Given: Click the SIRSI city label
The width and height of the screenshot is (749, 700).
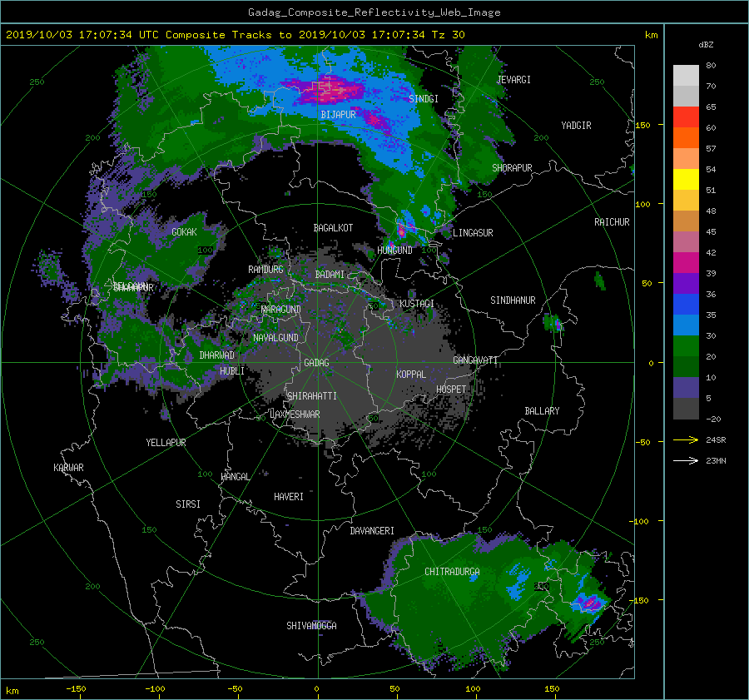Looking at the screenshot, I should (x=188, y=504).
